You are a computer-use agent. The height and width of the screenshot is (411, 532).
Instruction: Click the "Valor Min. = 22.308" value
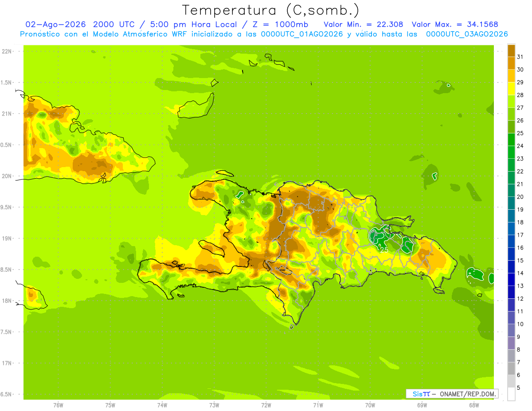pyautogui.click(x=364, y=24)
